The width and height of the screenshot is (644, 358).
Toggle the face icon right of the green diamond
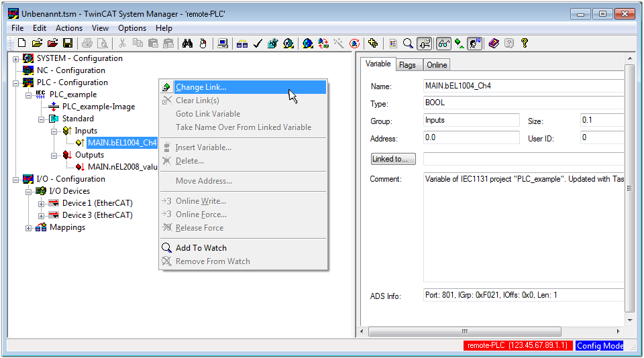tap(475, 44)
